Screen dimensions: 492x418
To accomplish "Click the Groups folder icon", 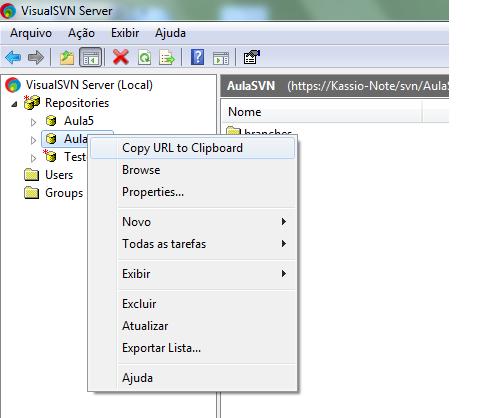I will pyautogui.click(x=32, y=192).
